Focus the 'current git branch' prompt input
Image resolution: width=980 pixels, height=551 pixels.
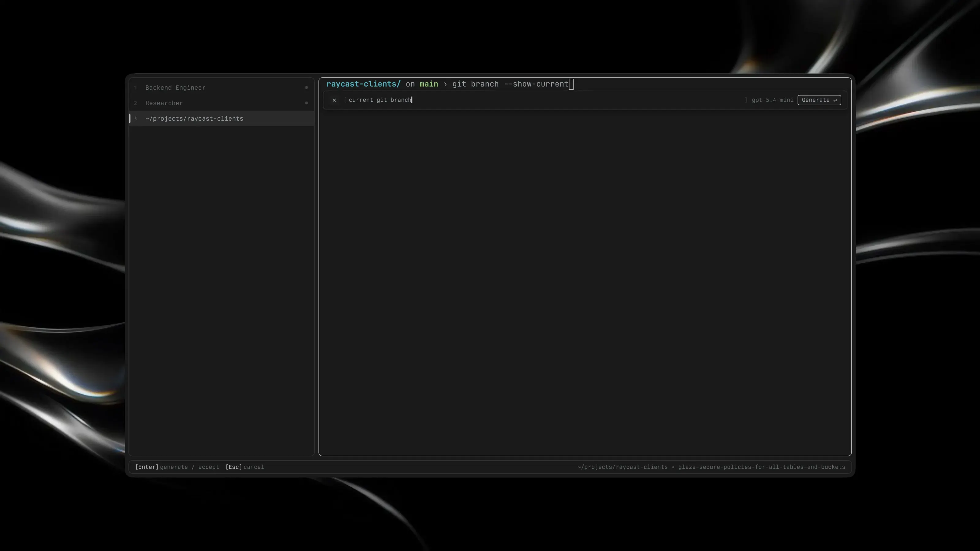tap(545, 100)
